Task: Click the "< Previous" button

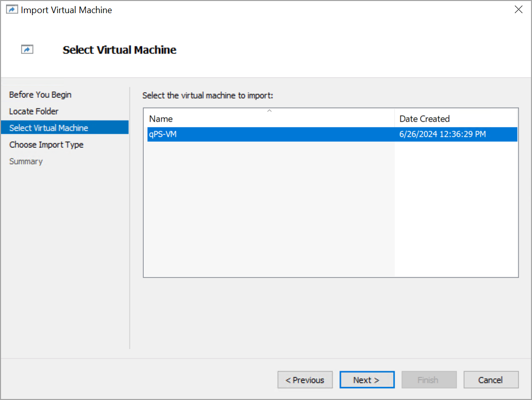Action: tap(305, 379)
